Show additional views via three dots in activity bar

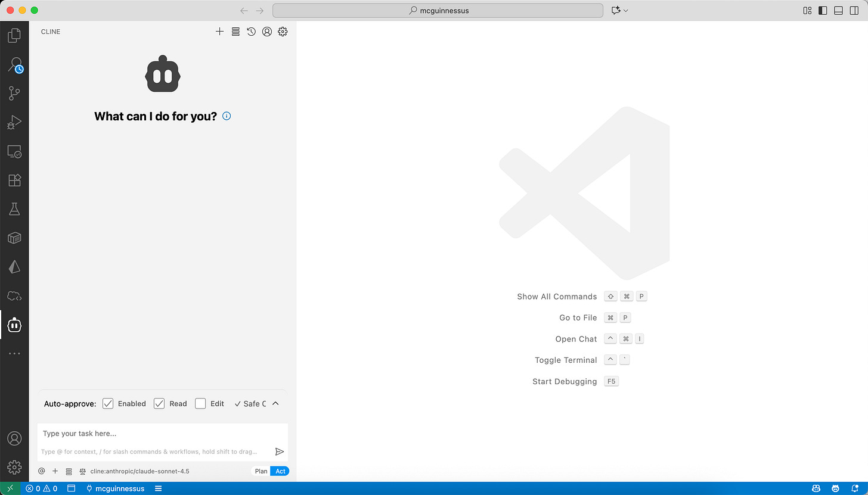[x=14, y=353]
